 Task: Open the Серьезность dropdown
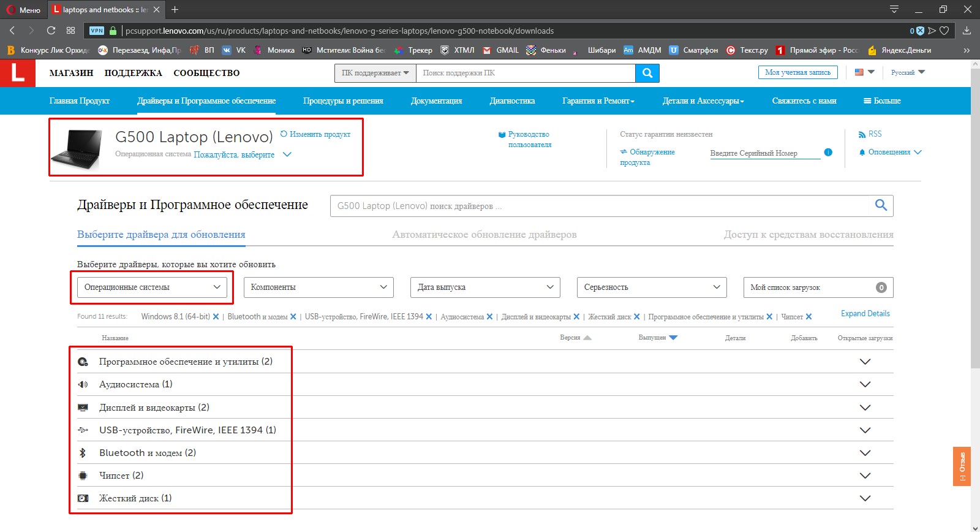(652, 287)
